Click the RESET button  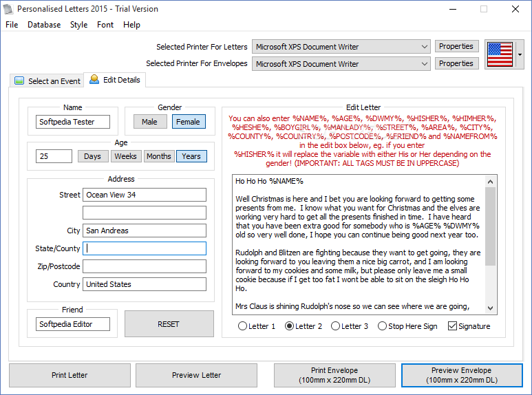(x=169, y=324)
